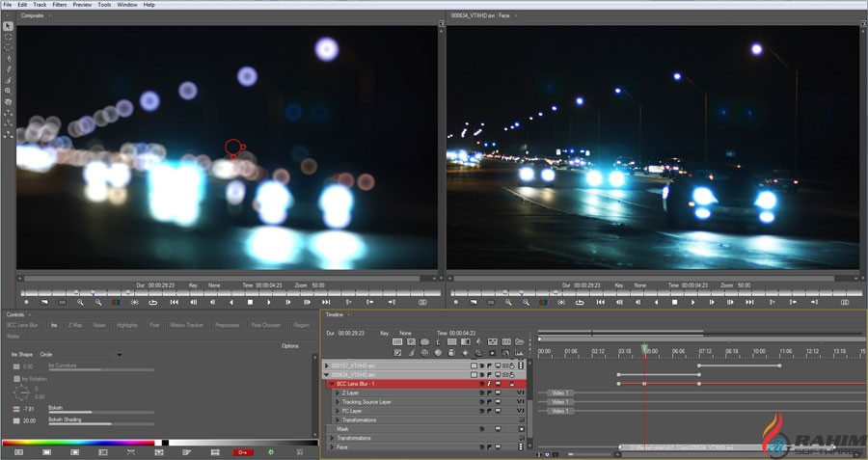
Task: Collapse the BCC Lens Blur - 1 track
Action: 331,384
